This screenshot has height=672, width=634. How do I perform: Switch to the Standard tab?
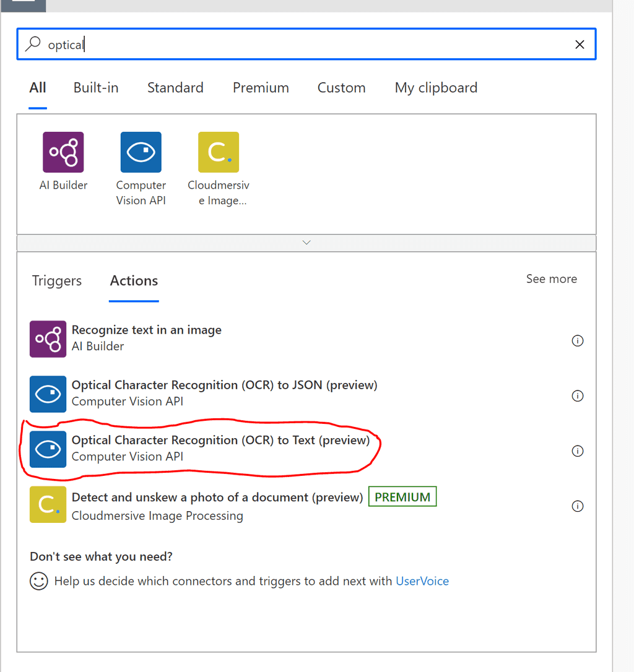tap(175, 87)
